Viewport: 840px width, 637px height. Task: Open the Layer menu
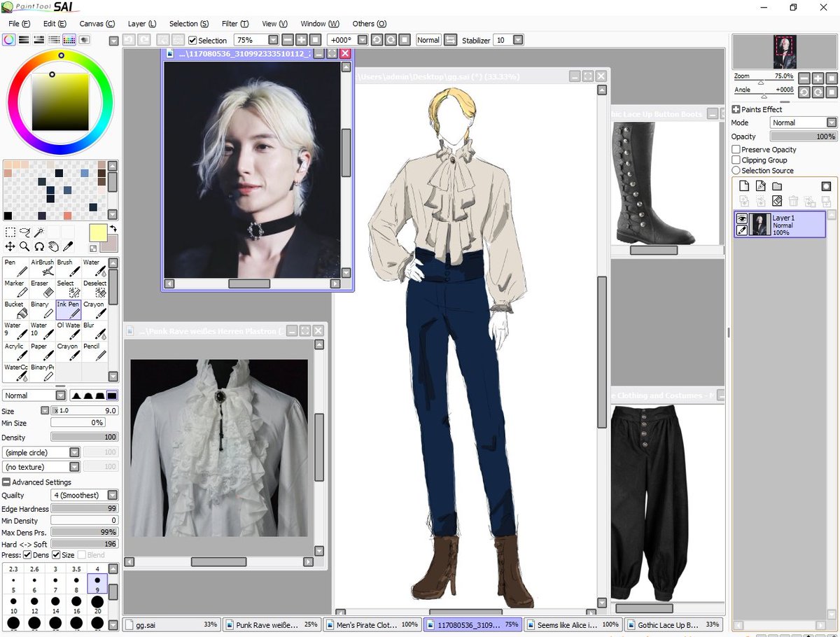point(142,24)
